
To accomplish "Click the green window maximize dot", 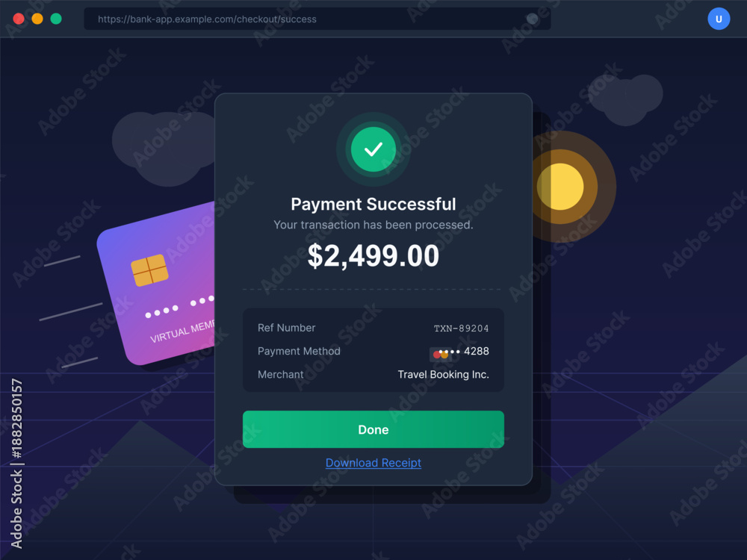I will click(56, 19).
